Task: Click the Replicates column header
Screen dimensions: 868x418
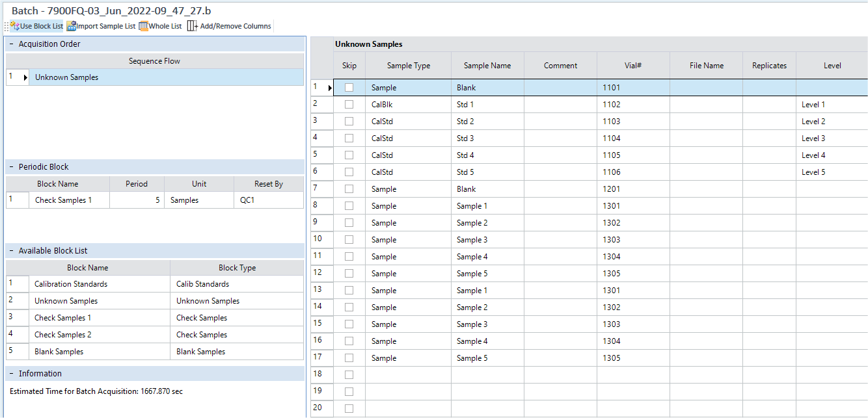Action: tap(769, 66)
